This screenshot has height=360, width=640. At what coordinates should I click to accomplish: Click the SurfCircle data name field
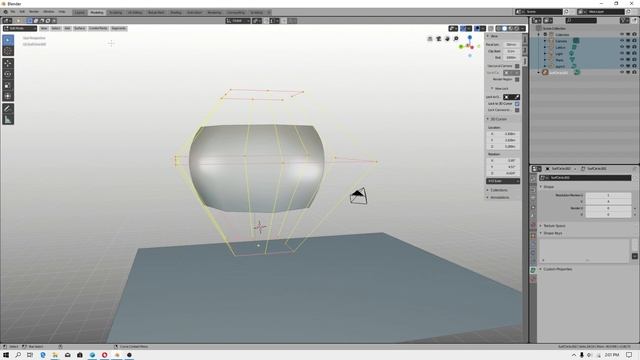tap(585, 178)
